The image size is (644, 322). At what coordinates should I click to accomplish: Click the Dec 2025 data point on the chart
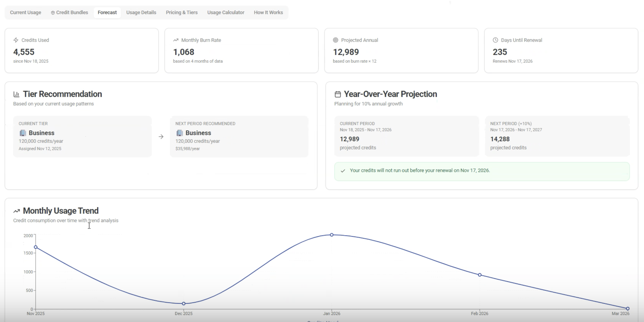pyautogui.click(x=184, y=304)
